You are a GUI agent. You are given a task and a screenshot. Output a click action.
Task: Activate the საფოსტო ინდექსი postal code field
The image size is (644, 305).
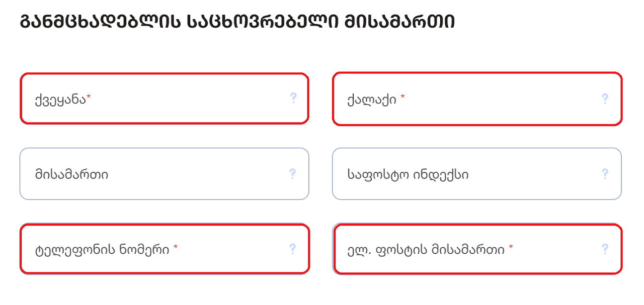click(477, 174)
